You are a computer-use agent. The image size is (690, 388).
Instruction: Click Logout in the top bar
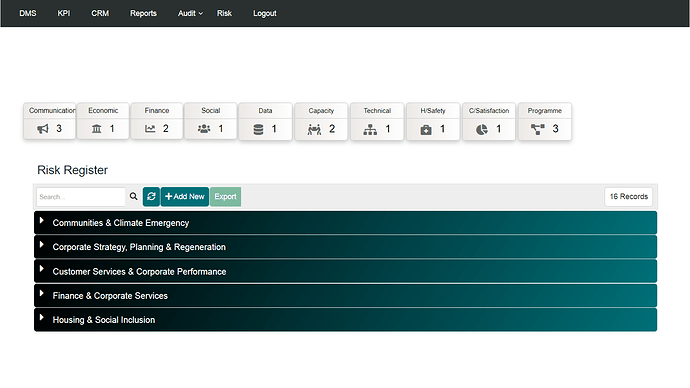[264, 13]
